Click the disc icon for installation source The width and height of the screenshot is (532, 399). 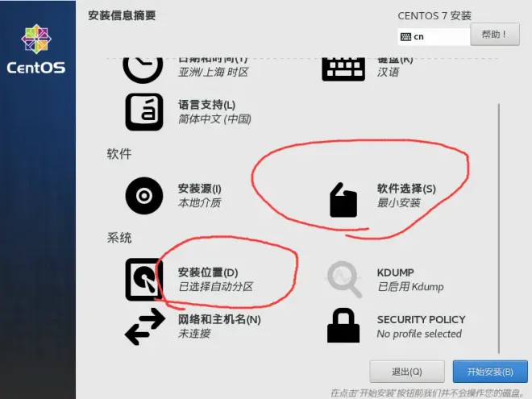coord(144,196)
